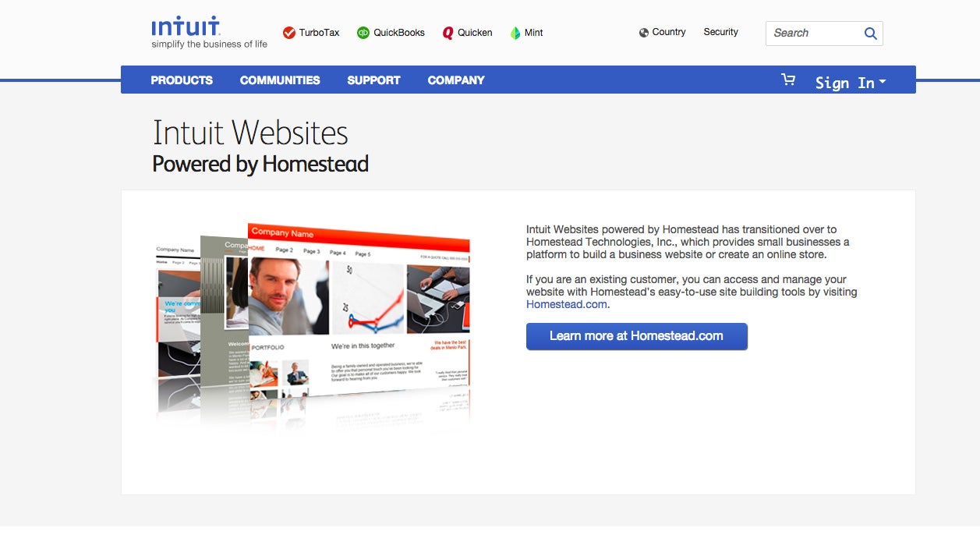The image size is (980, 560).
Task: Click the Intuit logo
Action: tap(186, 27)
